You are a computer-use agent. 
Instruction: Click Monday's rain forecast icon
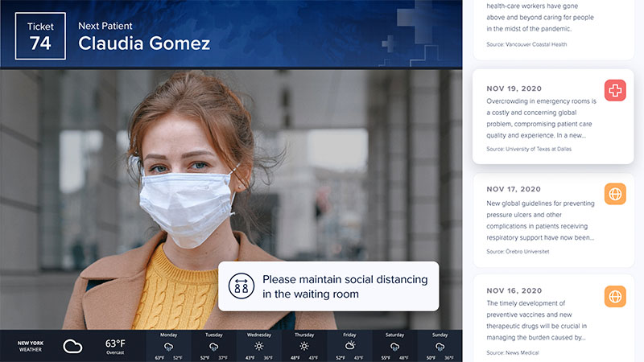point(168,347)
